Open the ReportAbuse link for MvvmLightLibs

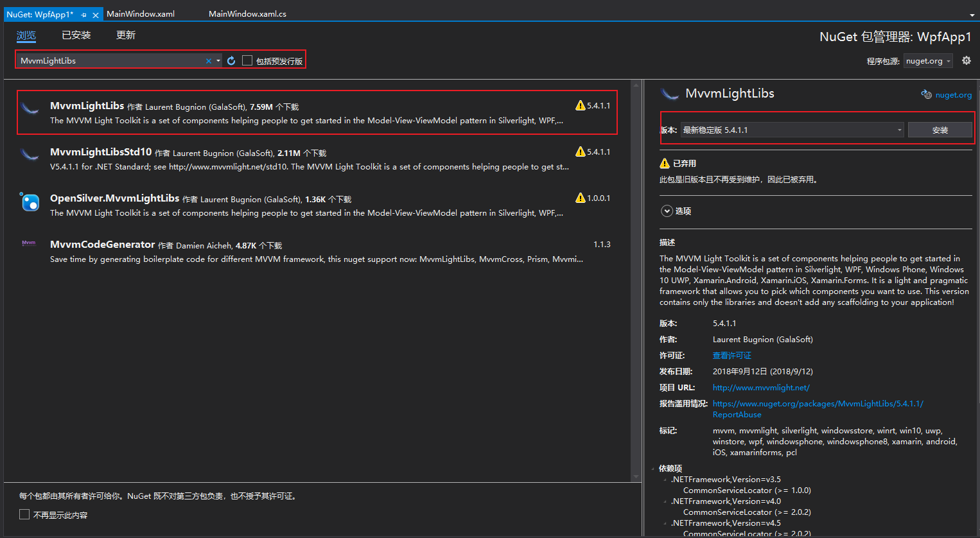[x=818, y=409]
